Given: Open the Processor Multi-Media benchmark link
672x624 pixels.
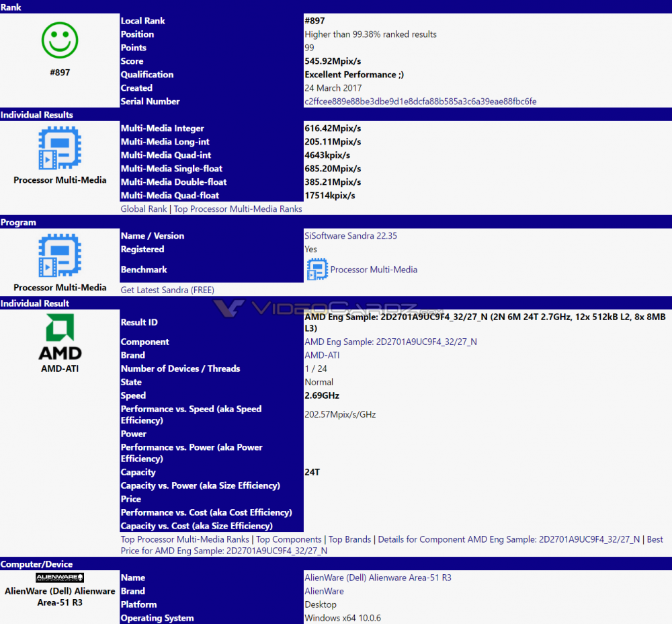Looking at the screenshot, I should click(374, 270).
